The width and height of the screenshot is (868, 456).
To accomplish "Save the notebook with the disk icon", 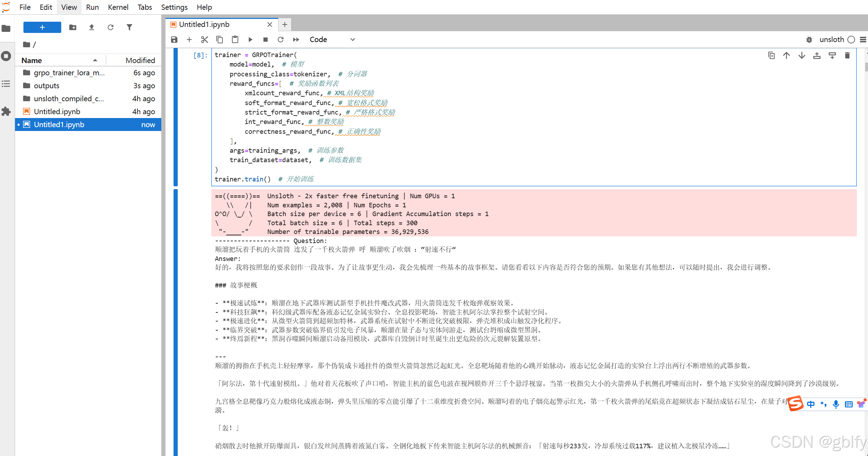I will pyautogui.click(x=174, y=40).
